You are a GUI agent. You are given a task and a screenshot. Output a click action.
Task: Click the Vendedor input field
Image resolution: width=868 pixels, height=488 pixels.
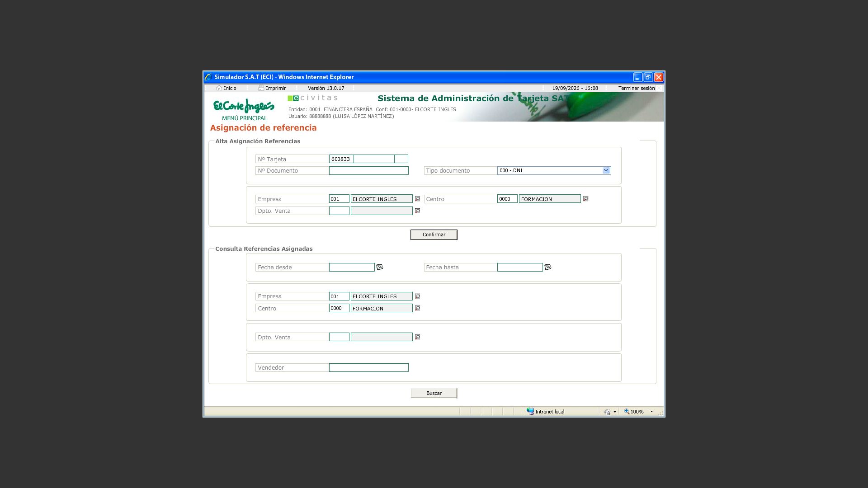[369, 368]
